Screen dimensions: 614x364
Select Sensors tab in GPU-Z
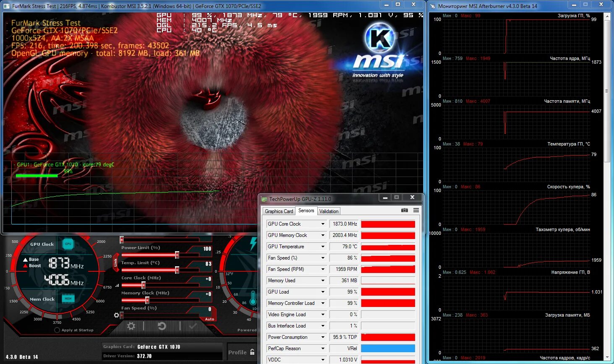coord(306,211)
